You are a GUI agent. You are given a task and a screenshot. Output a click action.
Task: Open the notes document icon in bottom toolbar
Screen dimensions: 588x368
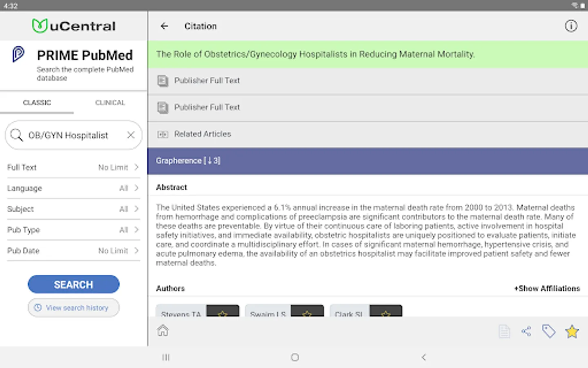click(x=504, y=331)
